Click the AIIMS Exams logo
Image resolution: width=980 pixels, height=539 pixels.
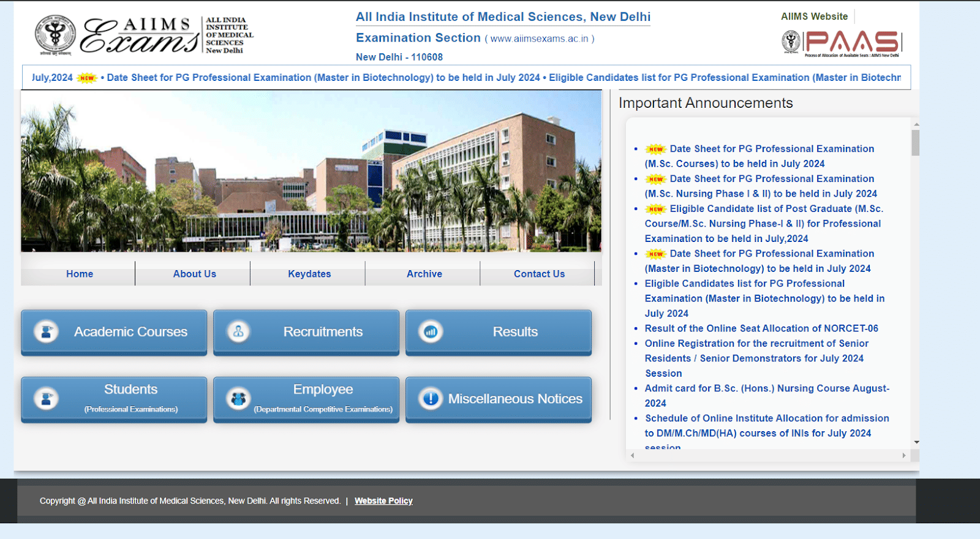click(x=144, y=34)
